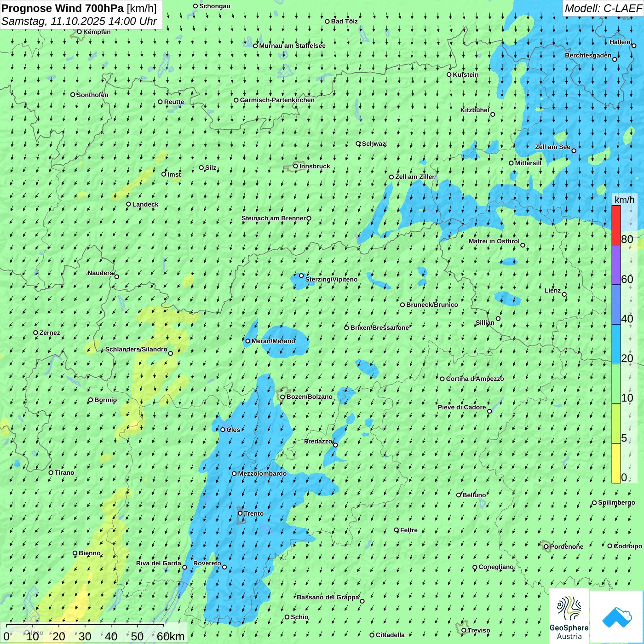Click the Tirano location marker
644x644 pixels.
[x=51, y=472]
